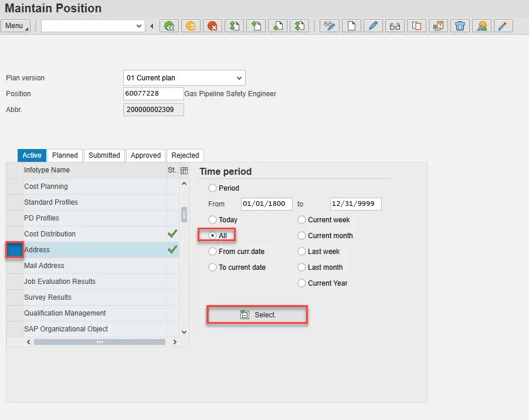Switch to the Approved tab
This screenshot has width=529, height=420.
coord(145,155)
